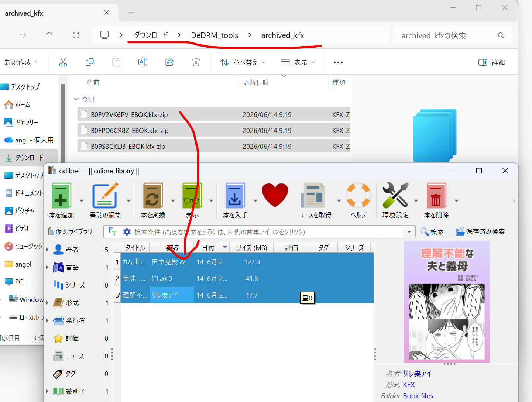Image resolution: width=532 pixels, height=402 pixels.
Task: Click the full-text search FT icon
Action: click(112, 231)
